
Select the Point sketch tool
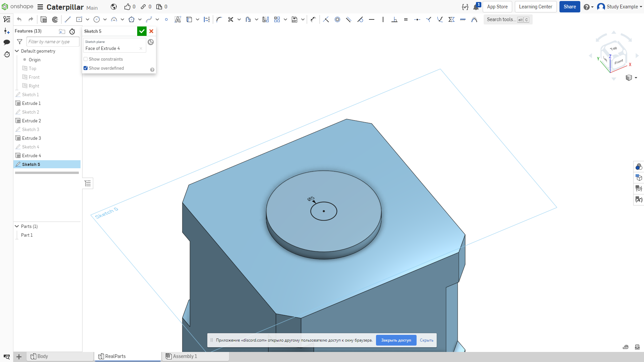pos(166,19)
